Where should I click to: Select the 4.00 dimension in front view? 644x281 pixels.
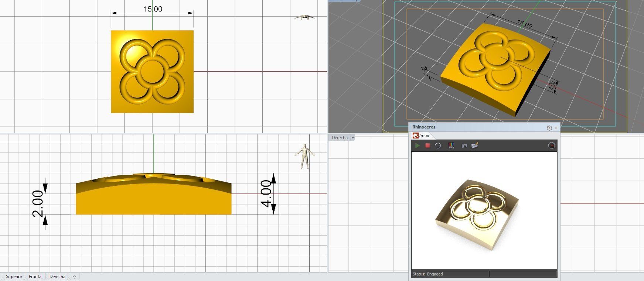266,193
